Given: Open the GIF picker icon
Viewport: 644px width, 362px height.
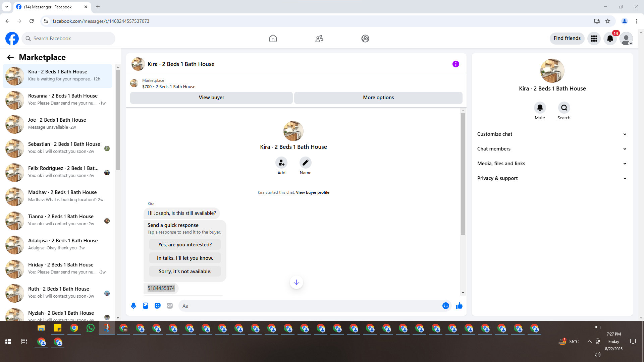Looking at the screenshot, I should pos(170,306).
